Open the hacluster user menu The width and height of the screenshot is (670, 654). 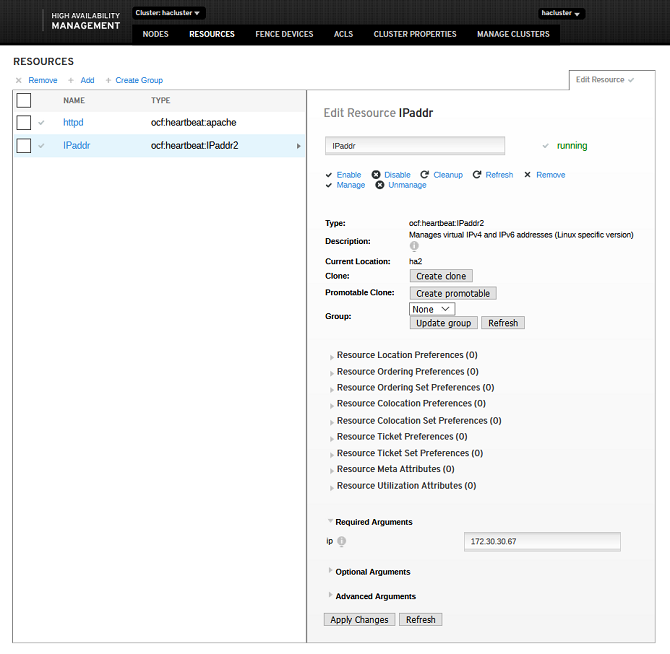pos(561,14)
